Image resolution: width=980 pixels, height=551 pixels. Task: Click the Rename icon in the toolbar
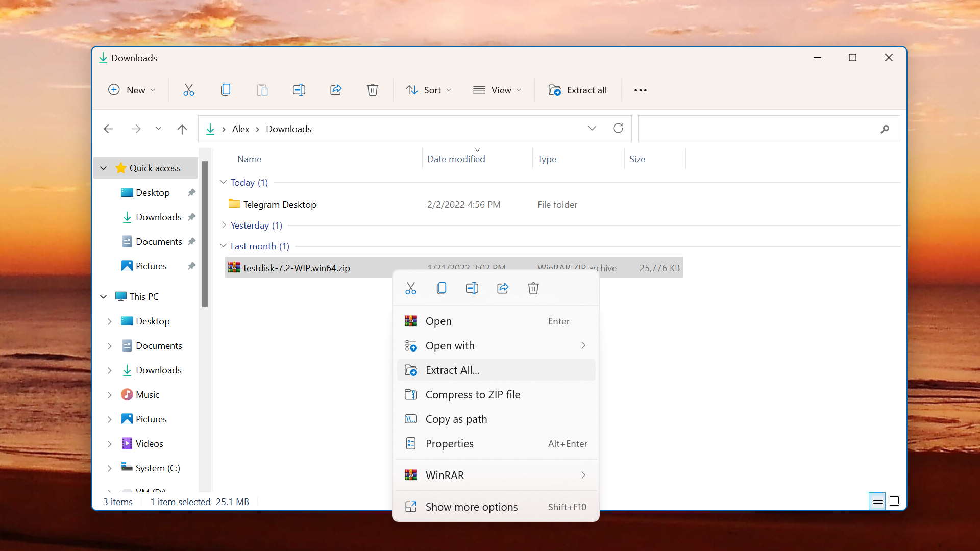(x=299, y=90)
